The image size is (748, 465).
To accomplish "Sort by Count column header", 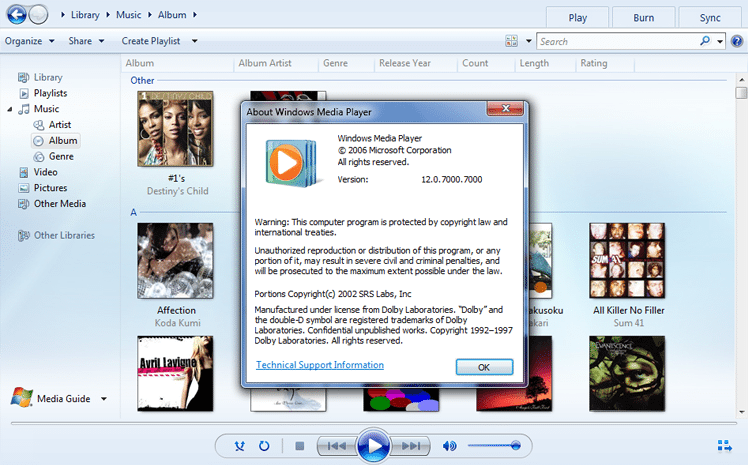I will [x=486, y=63].
